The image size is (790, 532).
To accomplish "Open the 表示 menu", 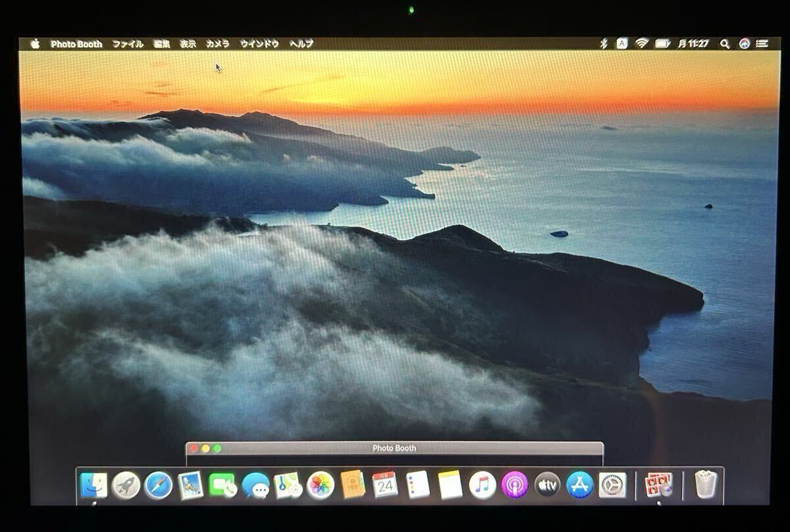I will [x=188, y=44].
